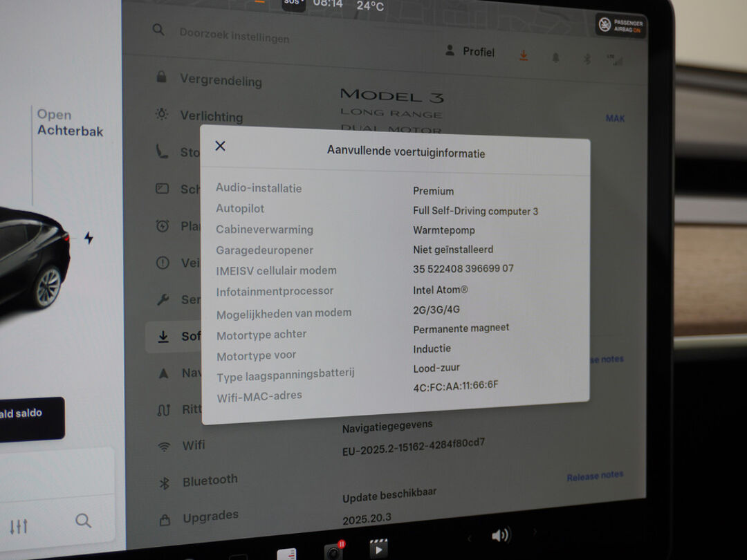This screenshot has height=560, width=747.
Task: Tap the orange software download icon
Action: click(x=524, y=56)
